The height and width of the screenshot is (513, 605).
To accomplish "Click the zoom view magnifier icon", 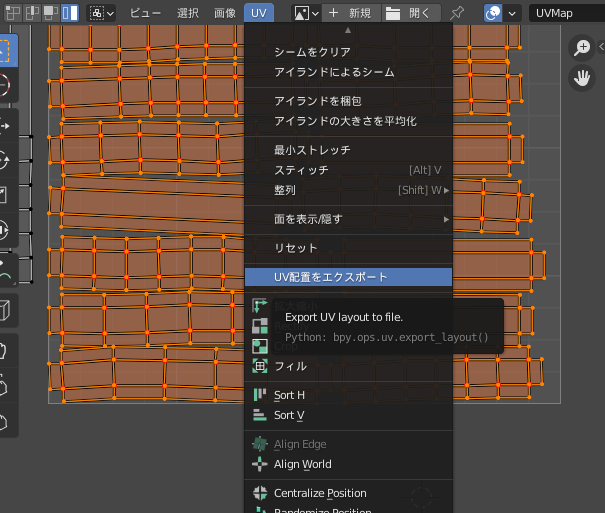I will [x=582, y=48].
